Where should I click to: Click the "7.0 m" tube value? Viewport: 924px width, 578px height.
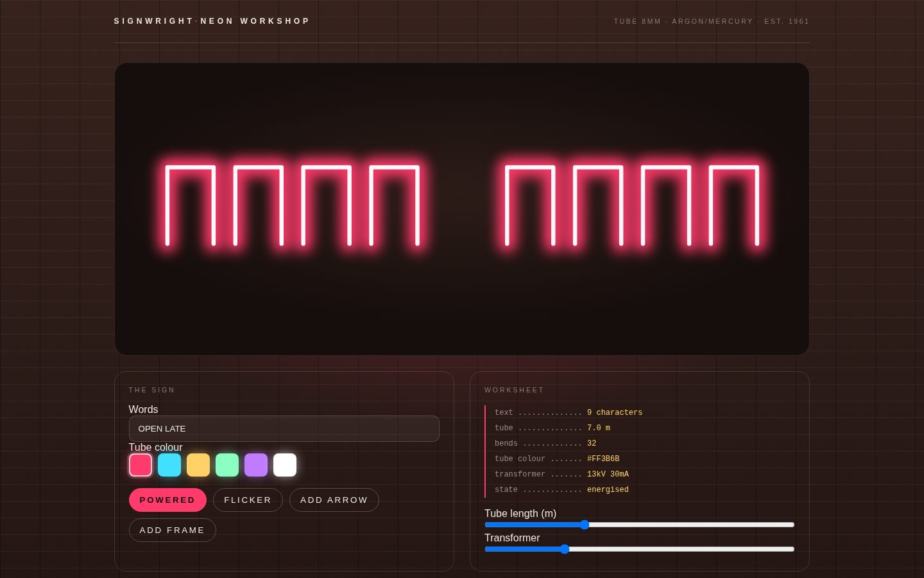(599, 428)
